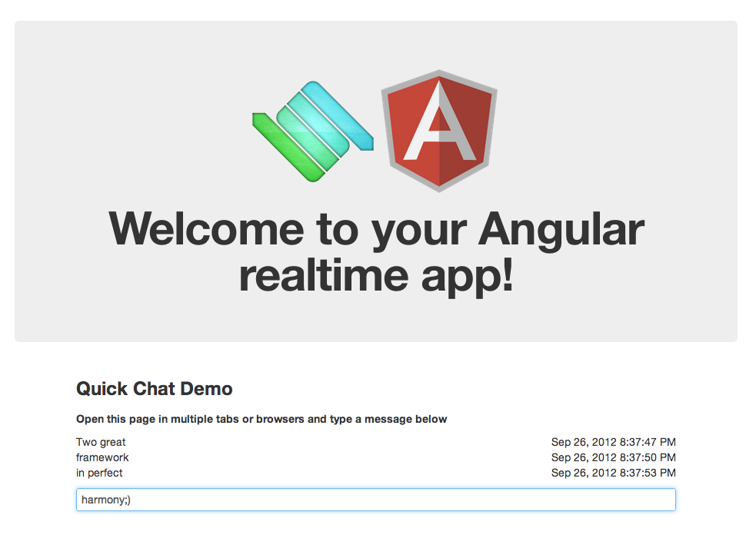The image size is (756, 535).
Task: Click the timestamp "Sep 26, 2012 8:37:50 PM"
Action: [x=613, y=457]
